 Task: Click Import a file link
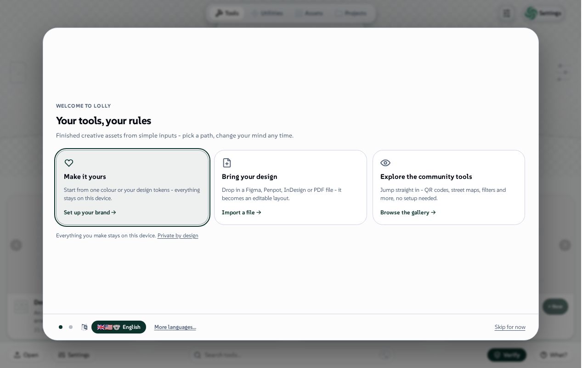(242, 213)
